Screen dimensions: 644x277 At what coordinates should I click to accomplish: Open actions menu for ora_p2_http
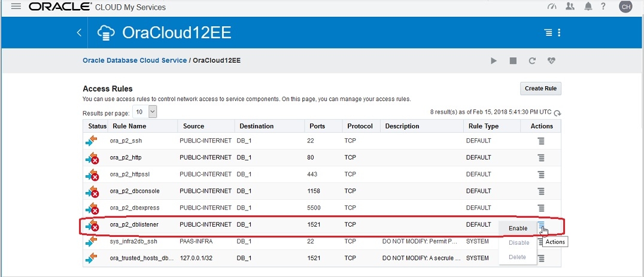pos(541,157)
